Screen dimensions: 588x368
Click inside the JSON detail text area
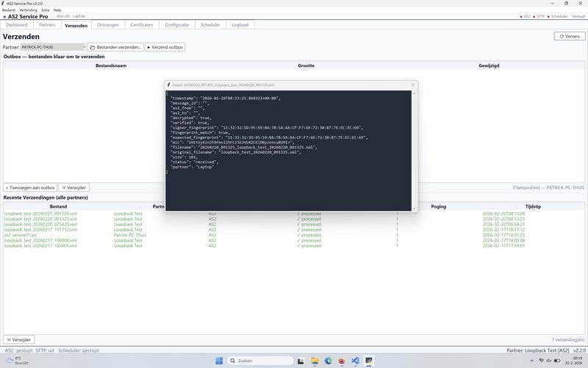288,150
